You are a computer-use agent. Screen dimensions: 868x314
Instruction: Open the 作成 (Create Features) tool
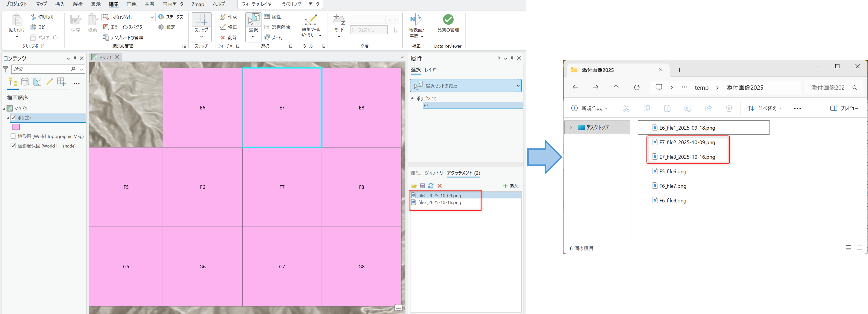(228, 16)
